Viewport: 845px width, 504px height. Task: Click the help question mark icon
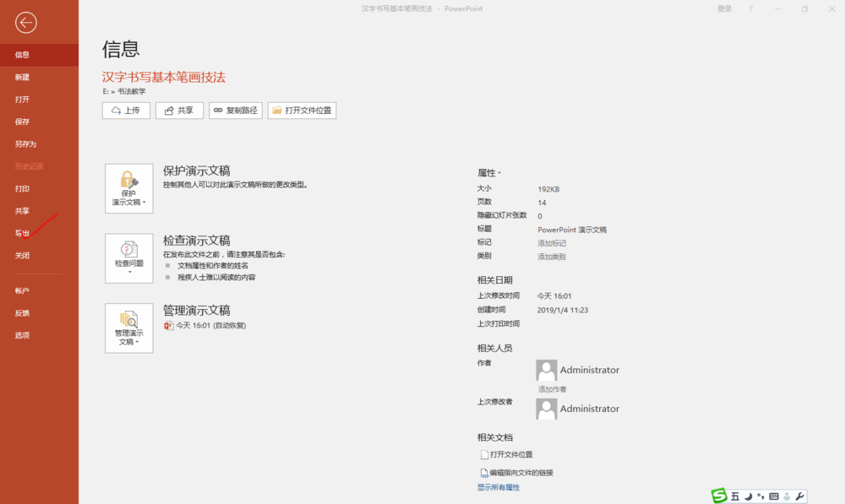(750, 8)
